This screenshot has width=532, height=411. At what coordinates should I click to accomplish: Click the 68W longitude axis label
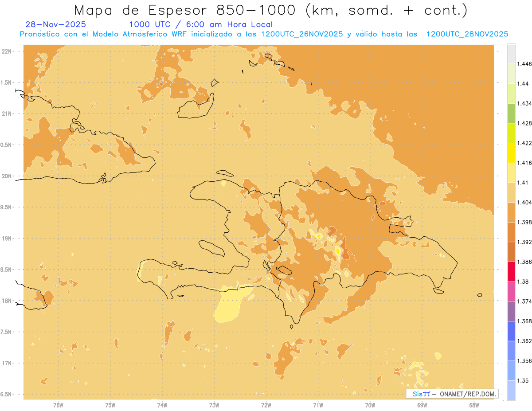tap(474, 405)
